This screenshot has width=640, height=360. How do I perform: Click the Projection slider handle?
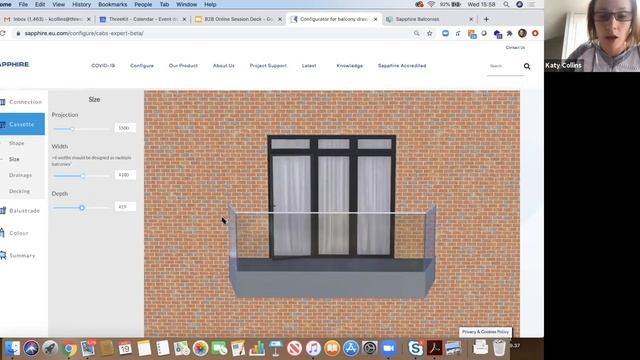[x=72, y=129]
